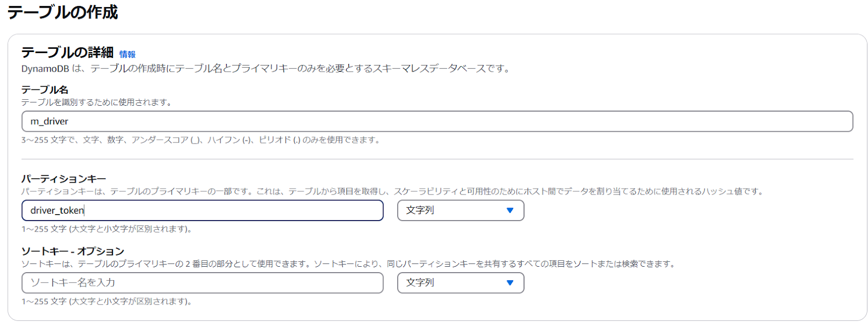The height and width of the screenshot is (322, 868).
Task: Open the partition key 文字列 type dropdown
Action: tap(460, 210)
